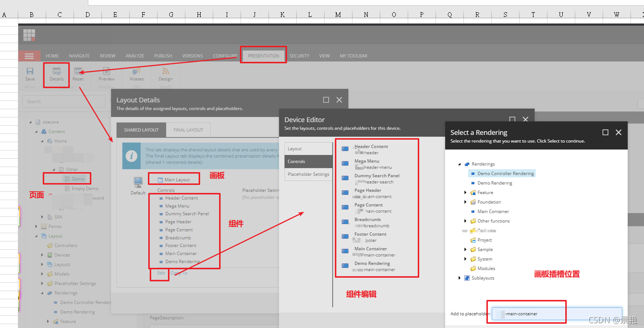Click the content tree Search box
The width and height of the screenshot is (644, 328).
click(64, 101)
